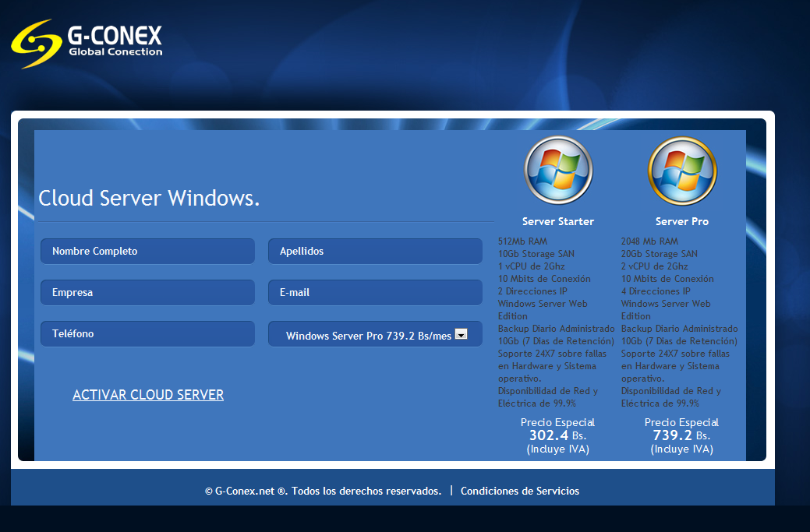Click the 739.2 Bs. price under Server Pro

point(682,435)
